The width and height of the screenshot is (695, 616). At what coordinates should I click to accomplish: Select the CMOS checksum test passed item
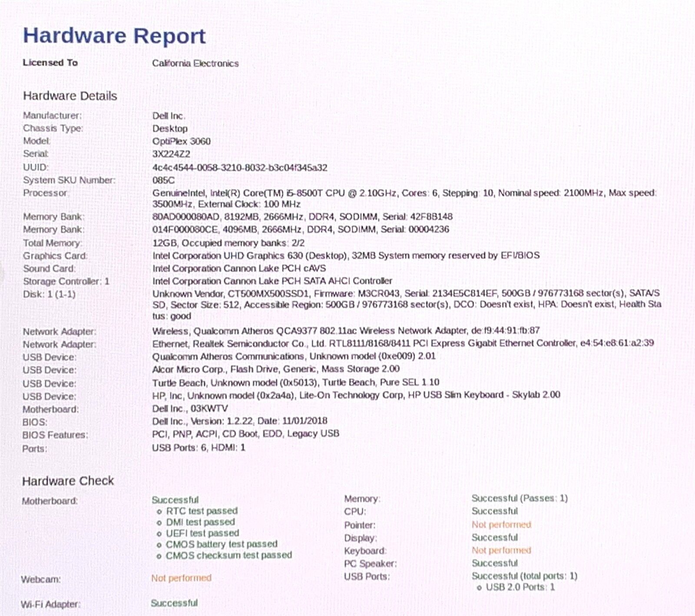click(x=229, y=555)
